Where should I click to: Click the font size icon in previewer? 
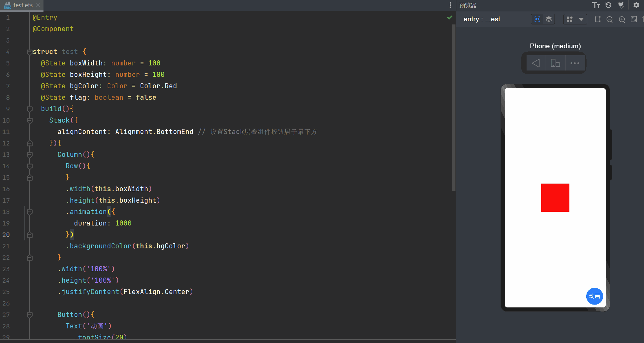(596, 5)
